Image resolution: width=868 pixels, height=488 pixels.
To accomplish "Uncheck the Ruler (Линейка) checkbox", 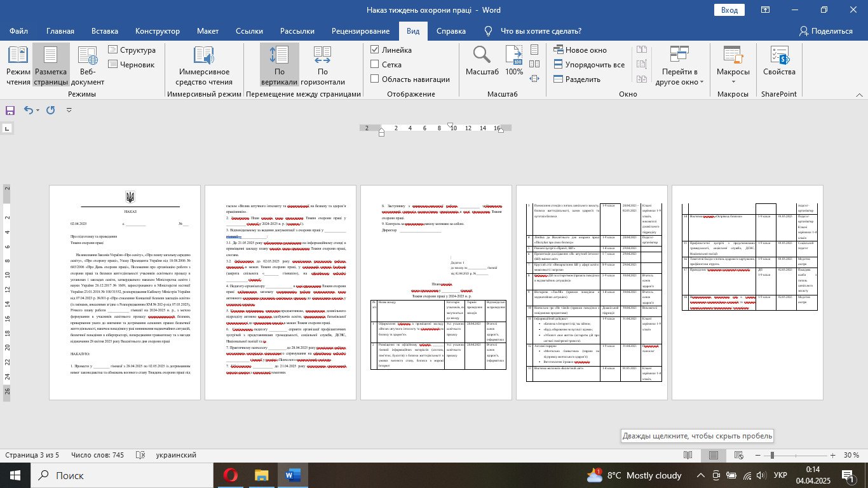I will pyautogui.click(x=375, y=50).
